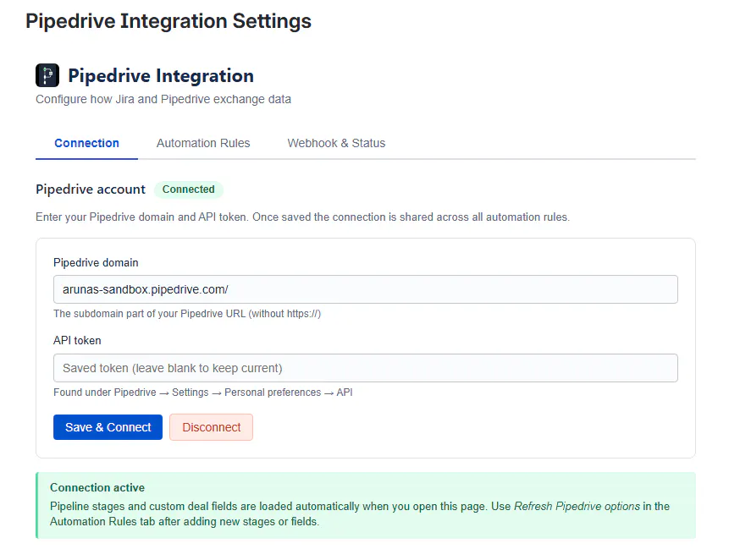The height and width of the screenshot is (560, 751).
Task: Click the 'Pipedrive Integration' heading
Action: click(x=161, y=75)
